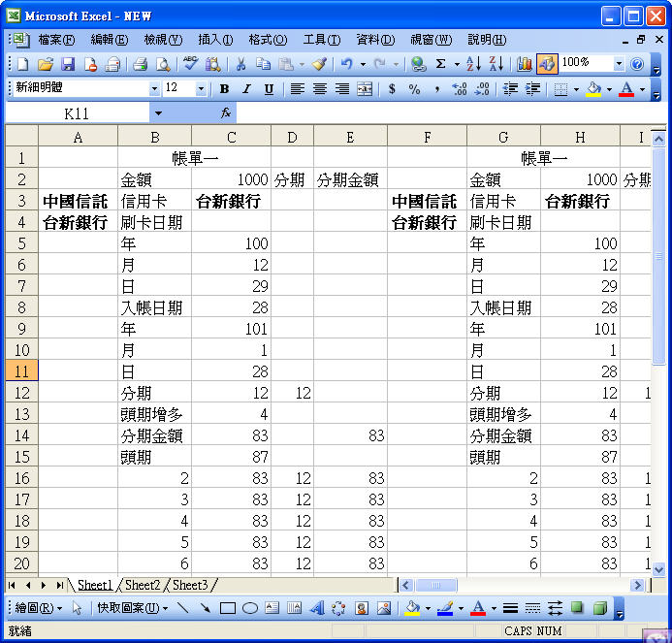Open the font name dropdown

[154, 89]
